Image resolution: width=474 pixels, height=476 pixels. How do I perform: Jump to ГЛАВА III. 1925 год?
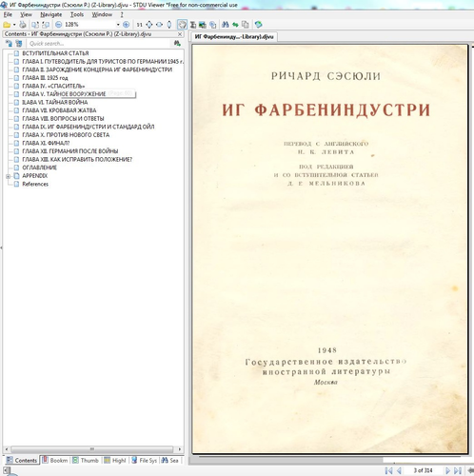45,78
